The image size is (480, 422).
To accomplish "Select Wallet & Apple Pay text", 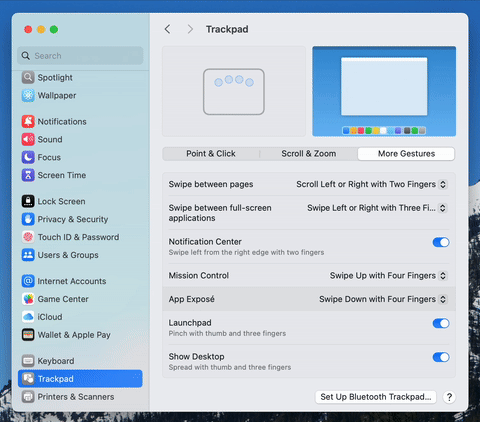I will (x=74, y=335).
